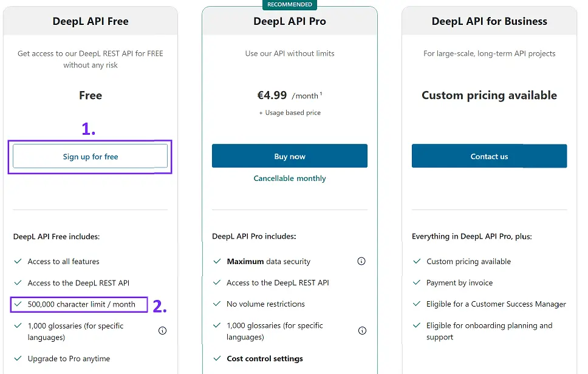Click info icon beside Free plan glossaries
588x374 pixels.
point(162,330)
